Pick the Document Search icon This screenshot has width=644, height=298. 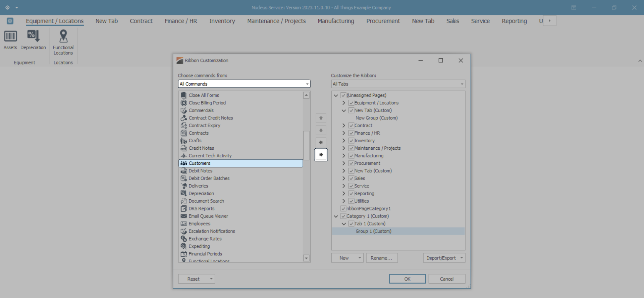click(184, 201)
